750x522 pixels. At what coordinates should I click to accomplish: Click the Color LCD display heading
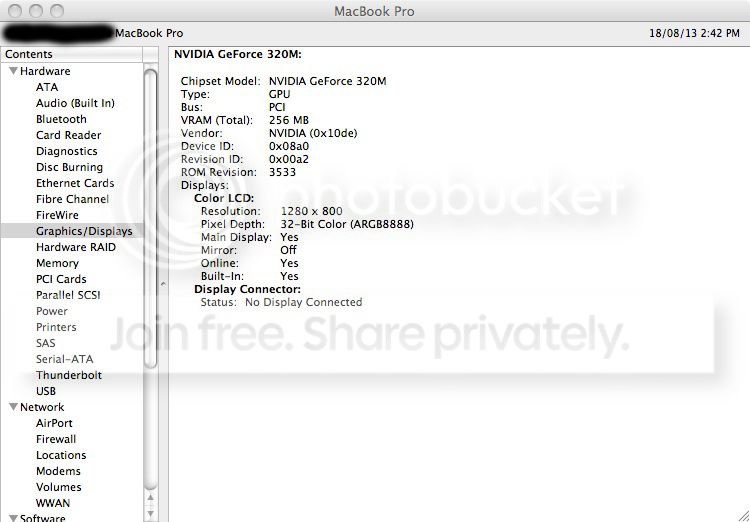click(x=224, y=198)
